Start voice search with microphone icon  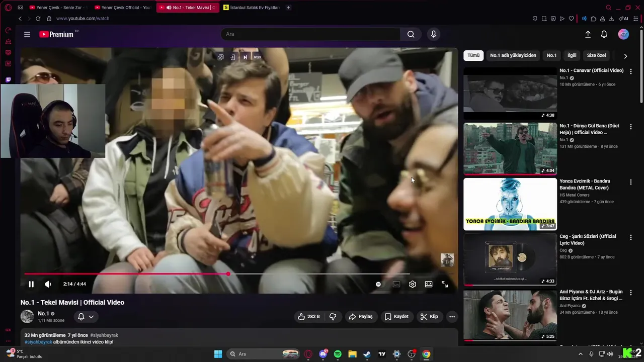pos(434,34)
